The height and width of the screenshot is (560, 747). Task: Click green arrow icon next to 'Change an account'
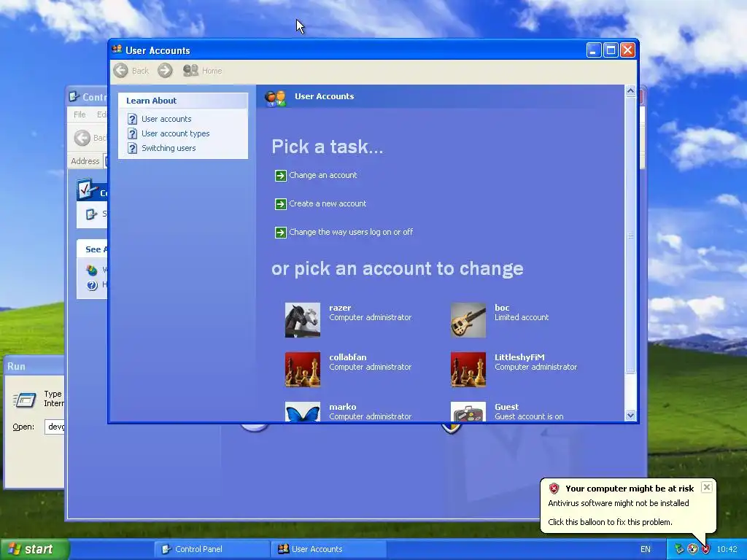(281, 176)
